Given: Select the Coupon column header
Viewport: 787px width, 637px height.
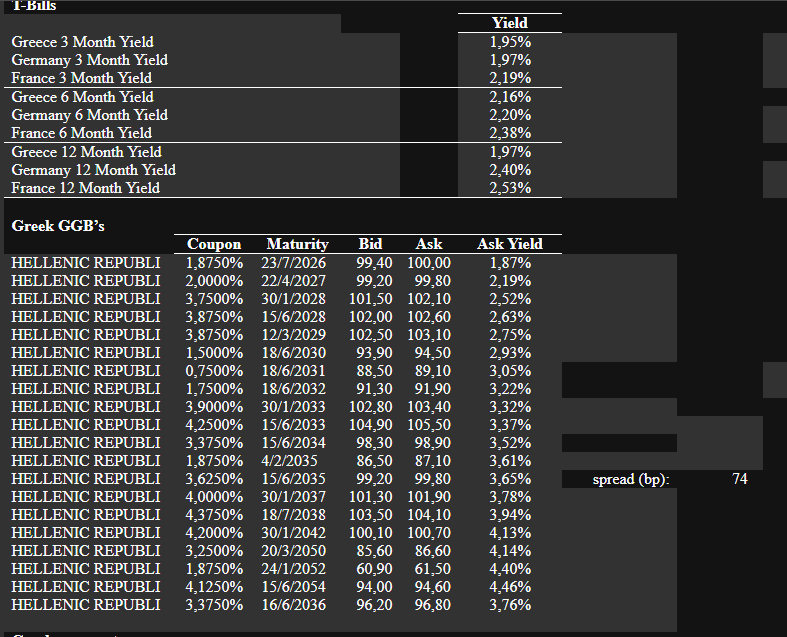Looking at the screenshot, I should [x=214, y=244].
